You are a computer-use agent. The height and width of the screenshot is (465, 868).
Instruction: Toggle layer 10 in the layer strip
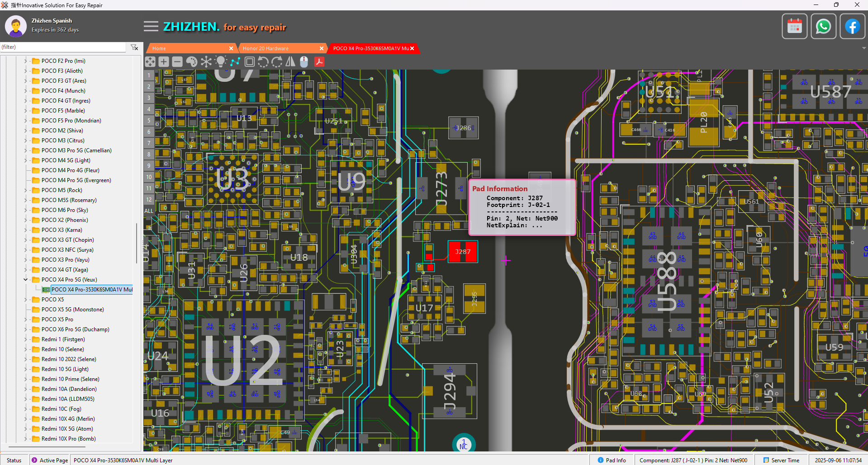(x=149, y=177)
